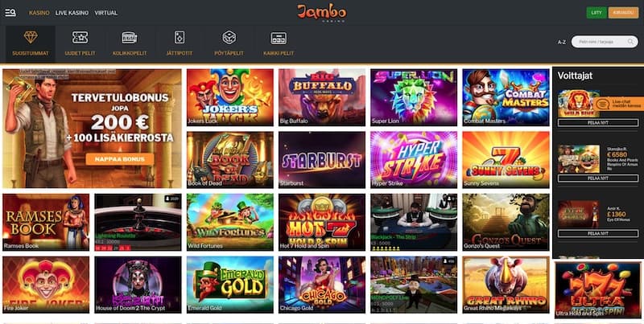Switch to the Virtual tab
The width and height of the screenshot is (644, 324).
(106, 13)
